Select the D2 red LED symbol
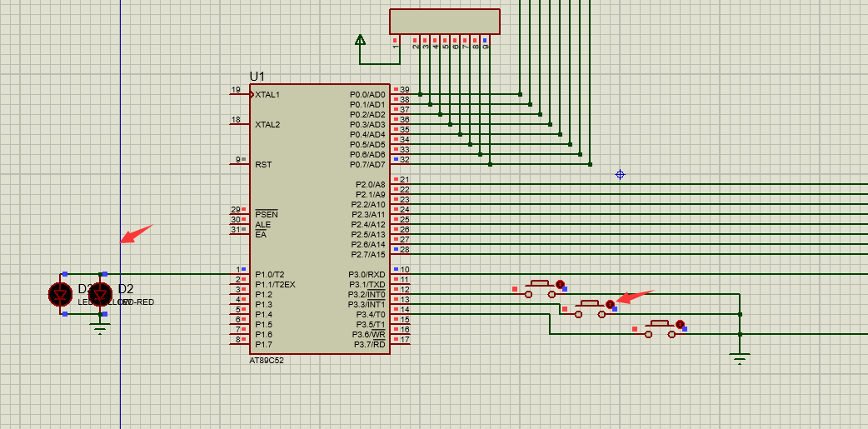This screenshot has width=868, height=429. click(100, 294)
